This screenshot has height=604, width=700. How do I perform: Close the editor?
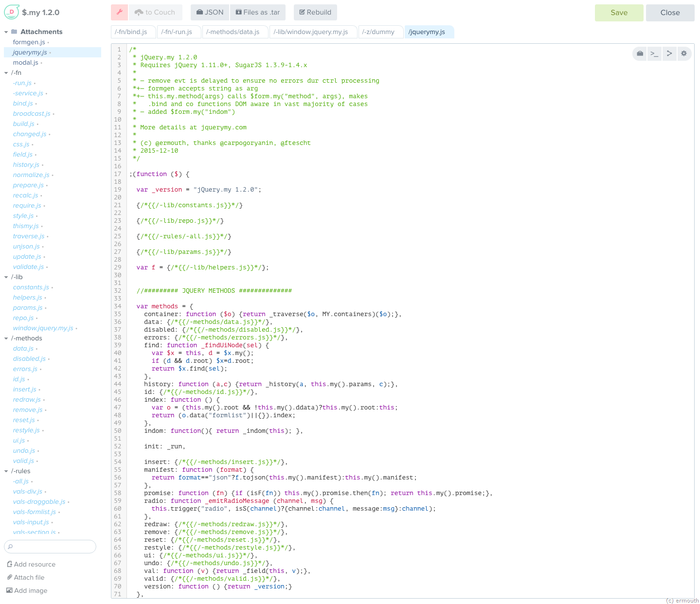[670, 13]
